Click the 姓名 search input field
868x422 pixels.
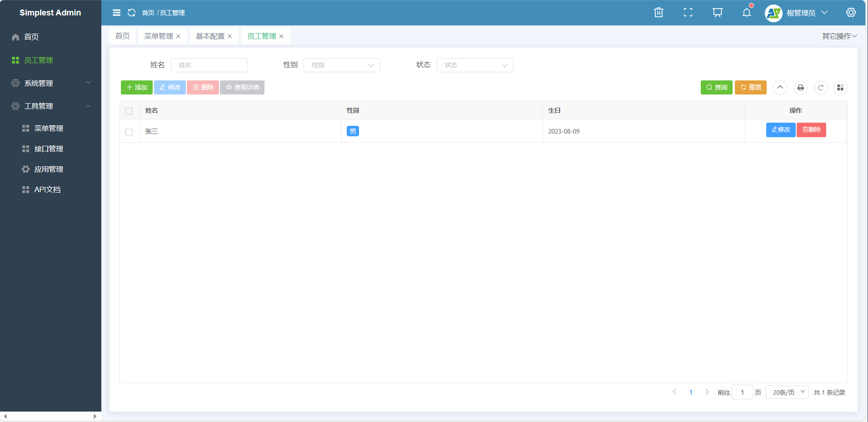pyautogui.click(x=209, y=65)
